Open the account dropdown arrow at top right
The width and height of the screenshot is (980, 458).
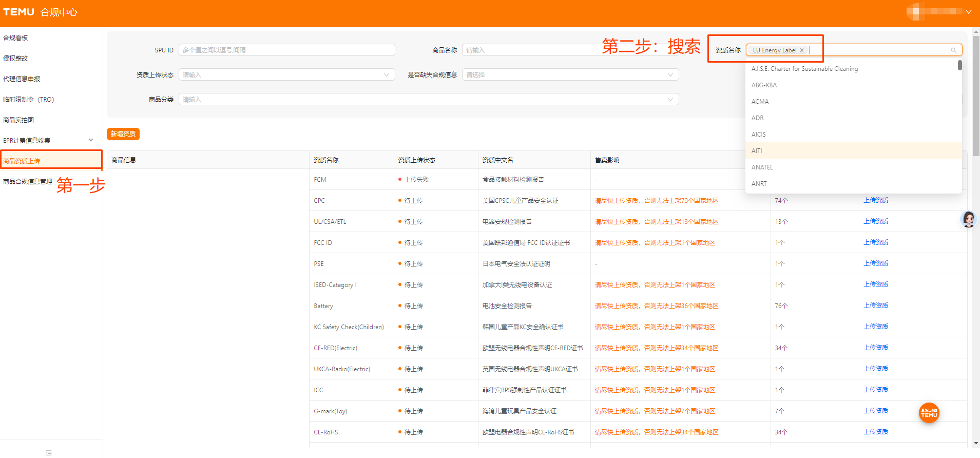pyautogui.click(x=968, y=12)
